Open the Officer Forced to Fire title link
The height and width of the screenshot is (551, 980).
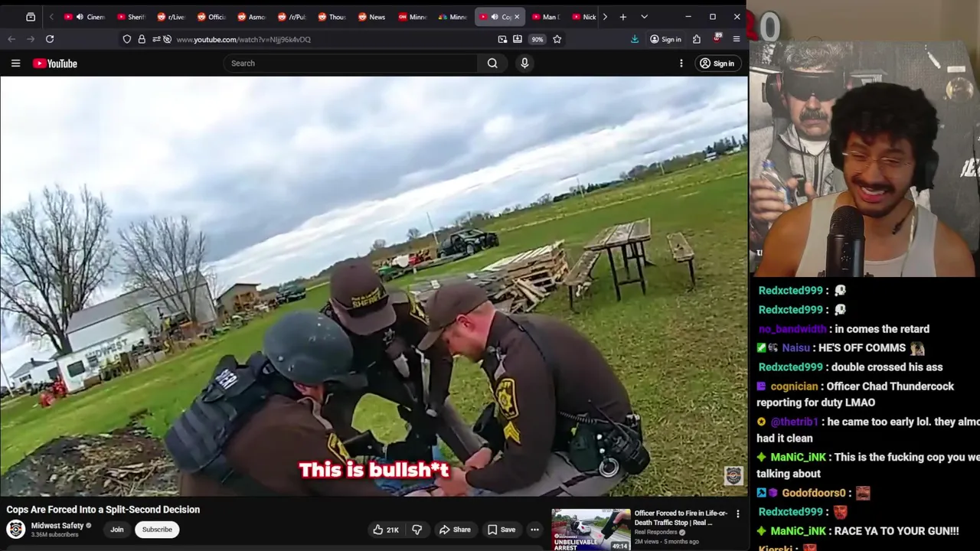[681, 518]
